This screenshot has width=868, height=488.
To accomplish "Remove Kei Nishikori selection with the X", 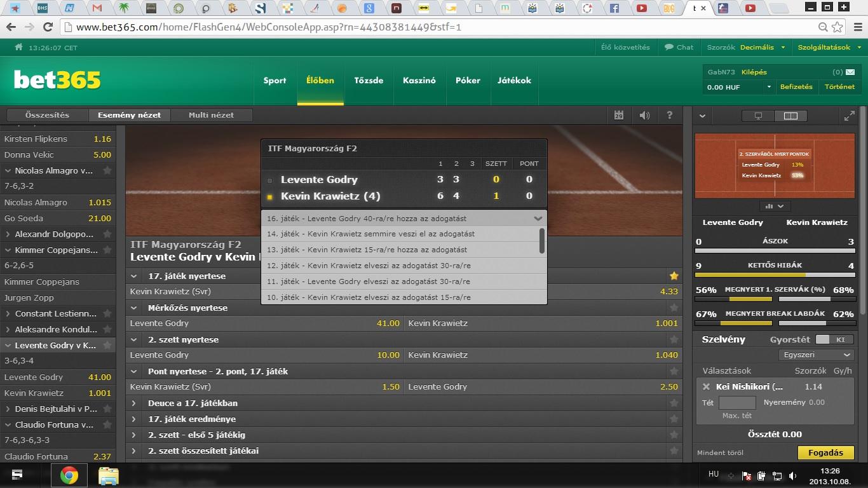I will click(706, 386).
